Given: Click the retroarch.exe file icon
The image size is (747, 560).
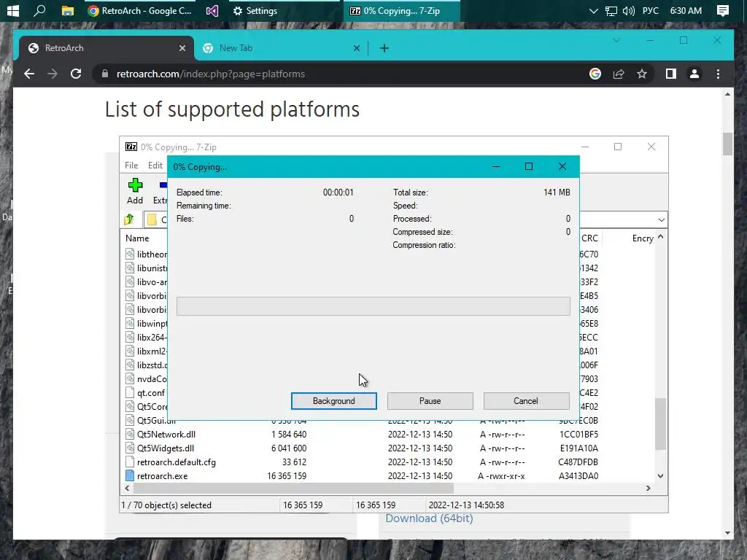Looking at the screenshot, I should point(130,475).
